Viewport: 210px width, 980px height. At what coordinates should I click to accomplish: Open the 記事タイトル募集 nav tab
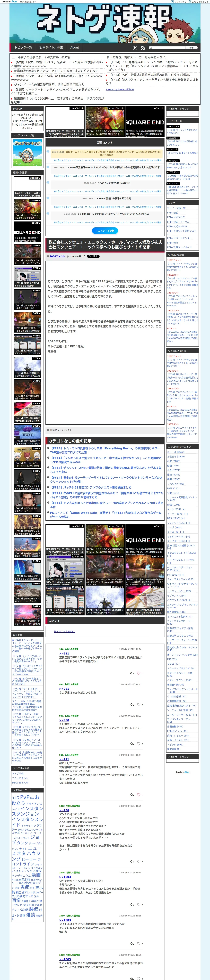[x=51, y=48]
